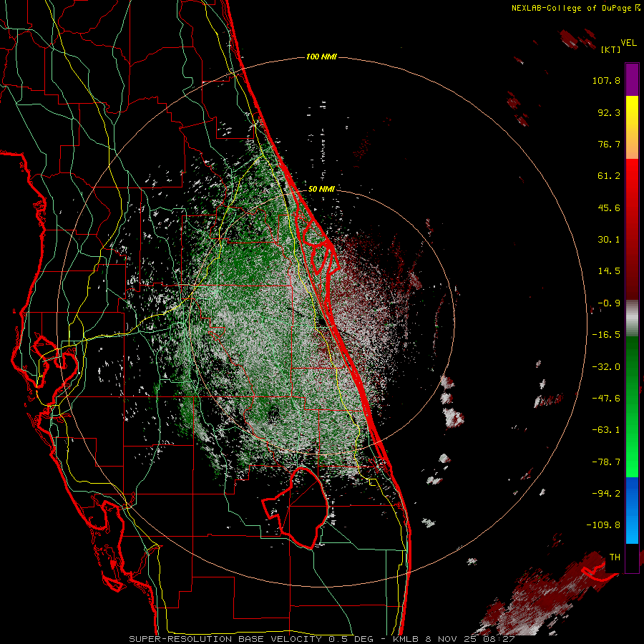Pick the blue band of the velocity scale

coord(632,510)
